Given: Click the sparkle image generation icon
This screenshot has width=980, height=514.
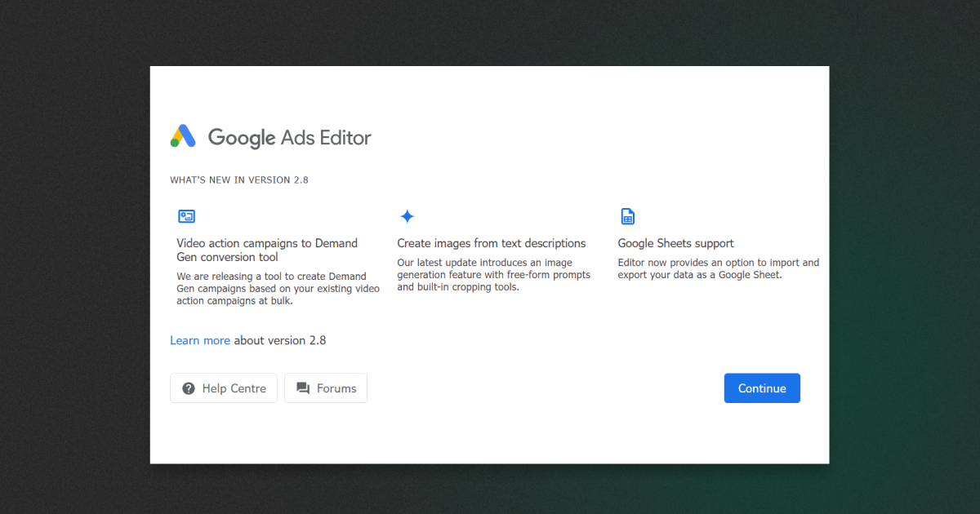Looking at the screenshot, I should click(407, 216).
